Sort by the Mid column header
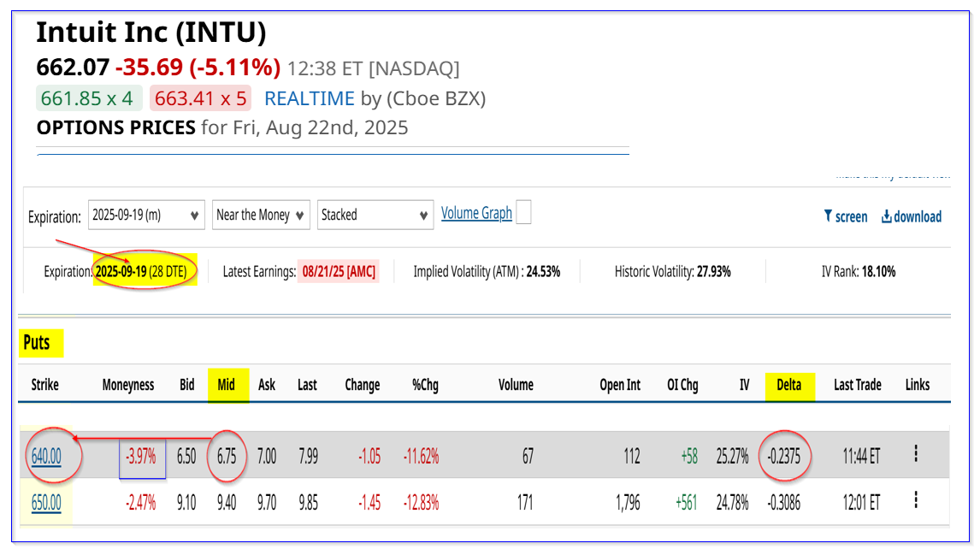 [226, 385]
